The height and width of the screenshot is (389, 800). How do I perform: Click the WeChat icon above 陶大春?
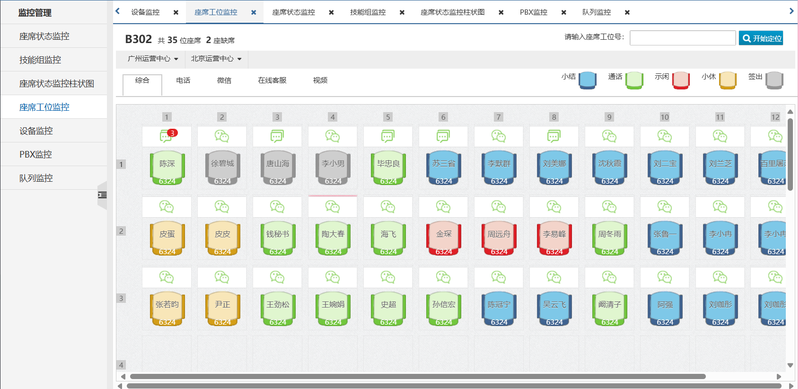click(333, 207)
